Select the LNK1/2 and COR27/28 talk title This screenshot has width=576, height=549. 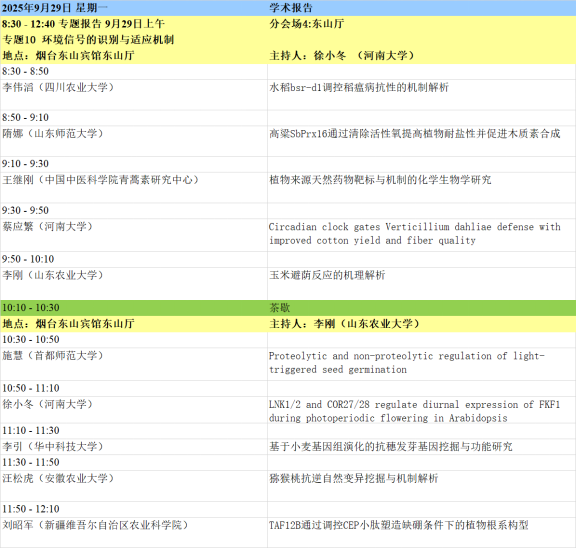pyautogui.click(x=415, y=411)
